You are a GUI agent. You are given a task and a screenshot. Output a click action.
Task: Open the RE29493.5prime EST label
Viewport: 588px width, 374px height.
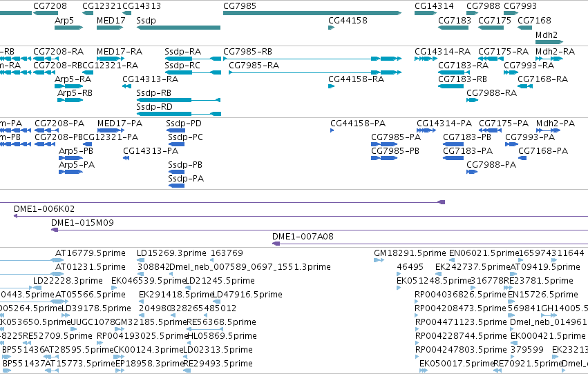(218, 364)
